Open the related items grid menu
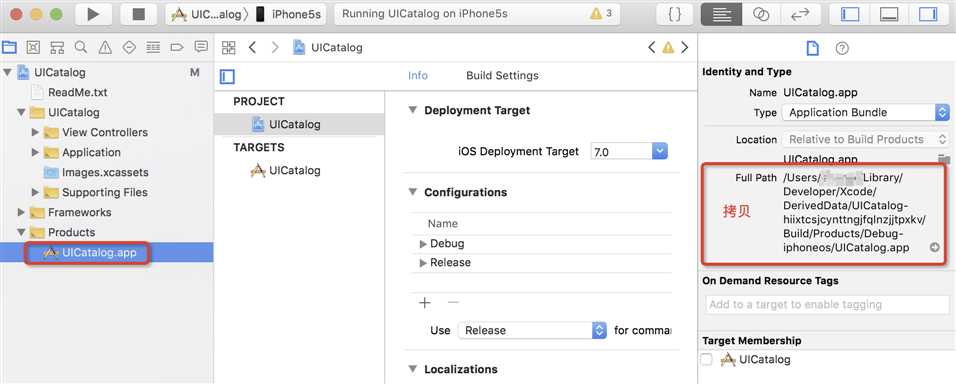The image size is (956, 384). [229, 48]
